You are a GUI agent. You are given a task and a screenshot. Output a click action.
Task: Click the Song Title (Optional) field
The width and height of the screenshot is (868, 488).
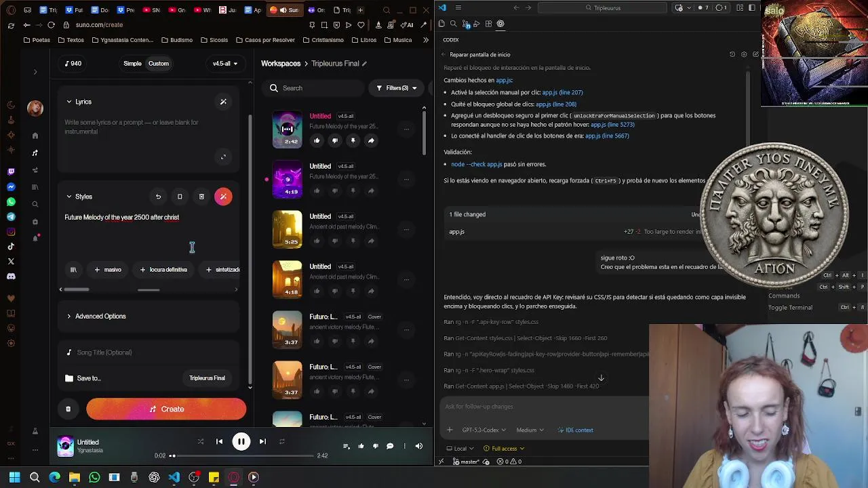click(x=148, y=352)
